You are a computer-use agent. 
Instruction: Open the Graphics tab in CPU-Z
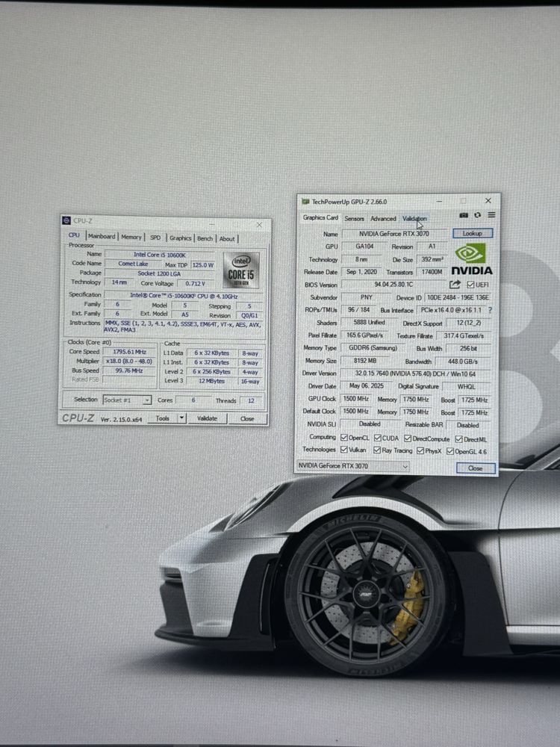point(181,238)
